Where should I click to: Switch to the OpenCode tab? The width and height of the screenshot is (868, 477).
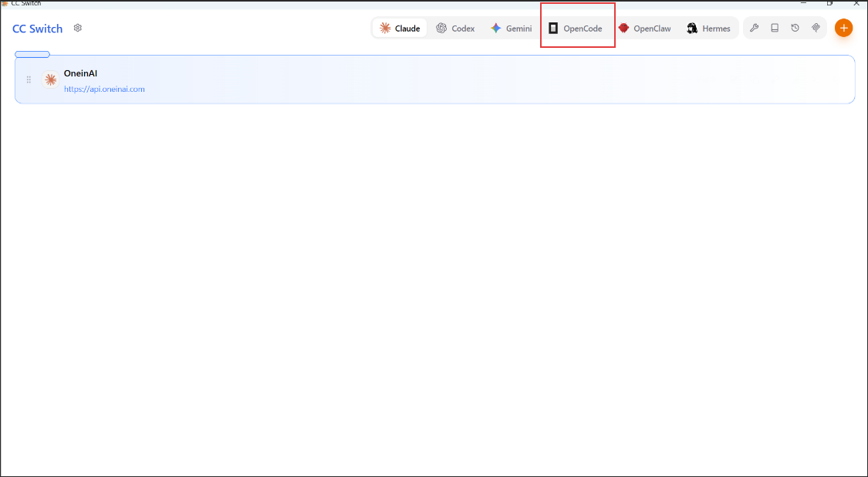coord(575,29)
